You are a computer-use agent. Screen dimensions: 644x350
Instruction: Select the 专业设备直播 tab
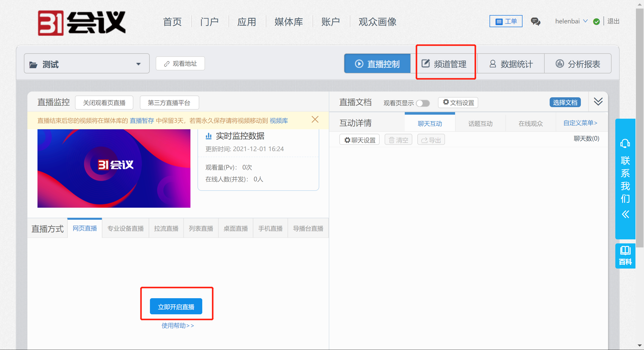point(126,228)
